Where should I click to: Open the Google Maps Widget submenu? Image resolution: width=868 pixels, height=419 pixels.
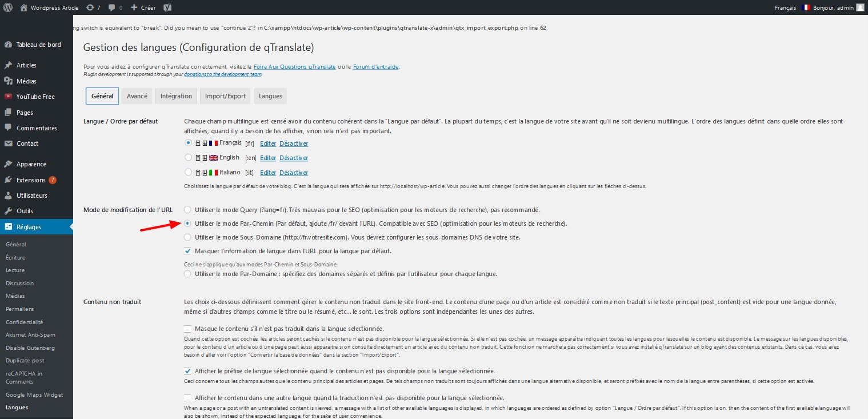point(34,395)
